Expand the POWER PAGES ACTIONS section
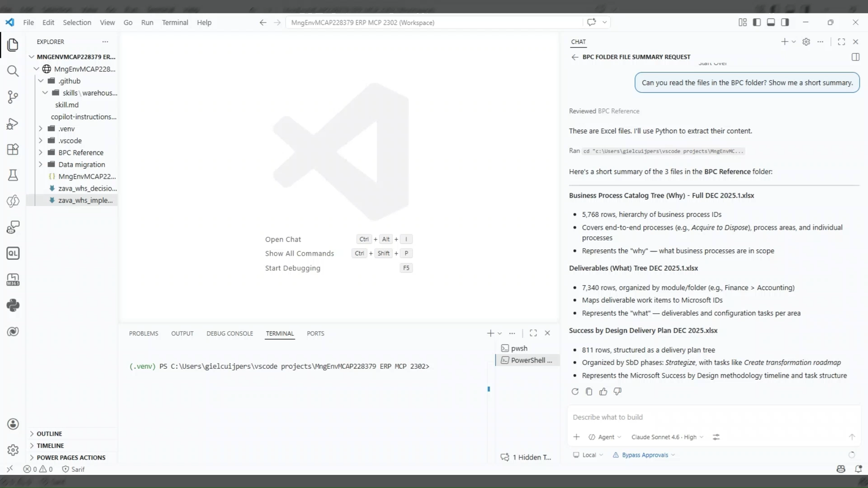The height and width of the screenshot is (488, 868). tap(72, 458)
